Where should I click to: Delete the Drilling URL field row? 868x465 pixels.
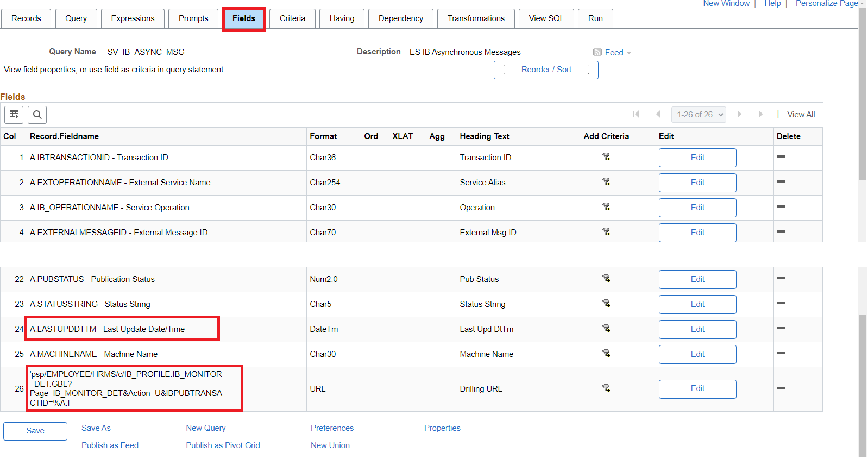point(781,388)
